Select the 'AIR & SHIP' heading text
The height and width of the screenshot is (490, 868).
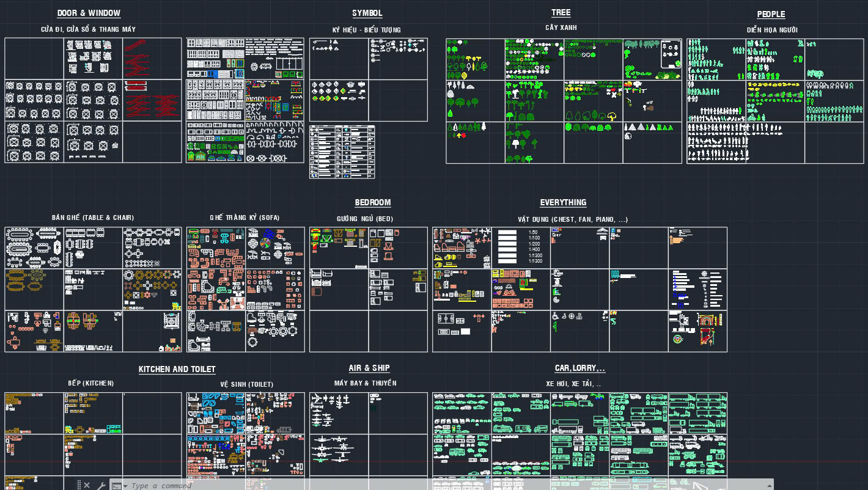point(369,368)
